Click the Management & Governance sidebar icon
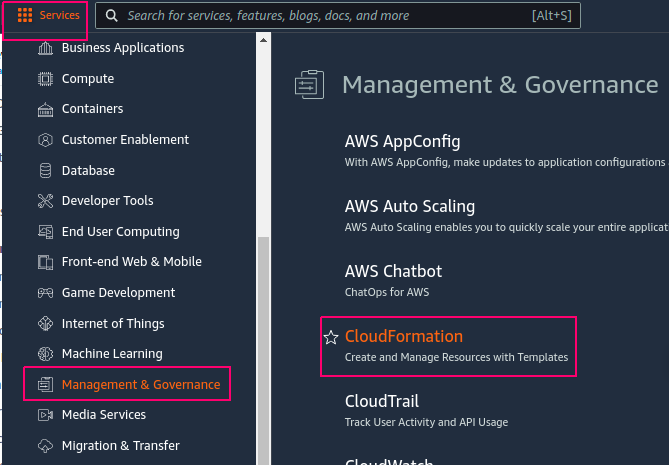The width and height of the screenshot is (669, 465). coord(45,384)
